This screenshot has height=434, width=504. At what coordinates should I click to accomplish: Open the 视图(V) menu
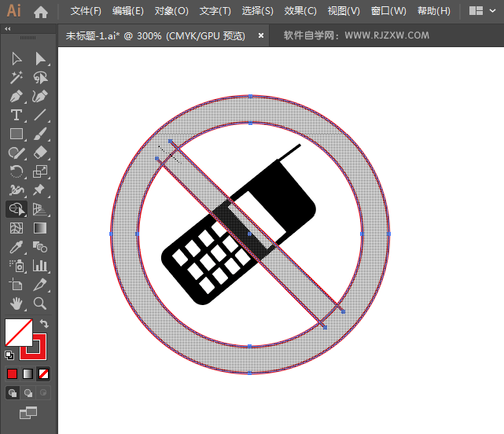344,11
